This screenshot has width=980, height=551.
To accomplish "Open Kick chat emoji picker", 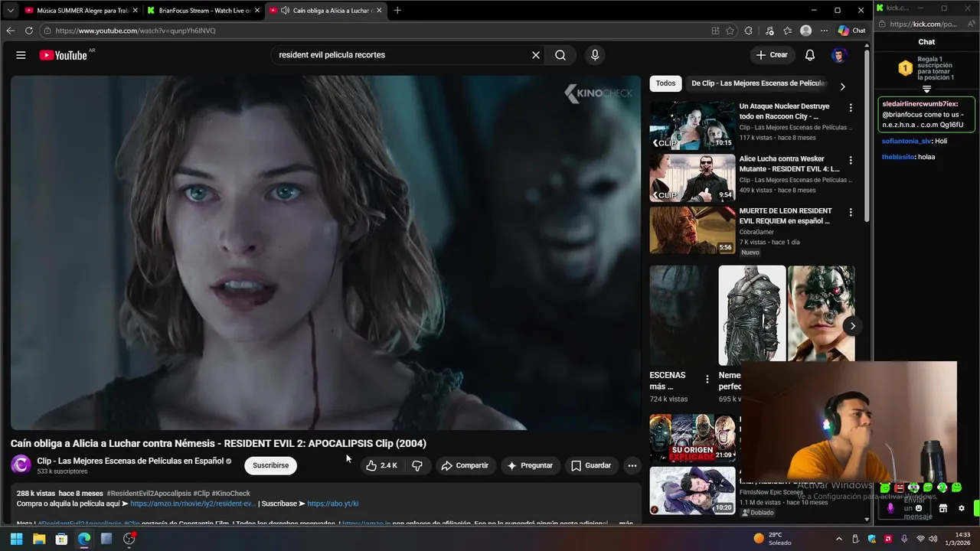I will (x=919, y=508).
